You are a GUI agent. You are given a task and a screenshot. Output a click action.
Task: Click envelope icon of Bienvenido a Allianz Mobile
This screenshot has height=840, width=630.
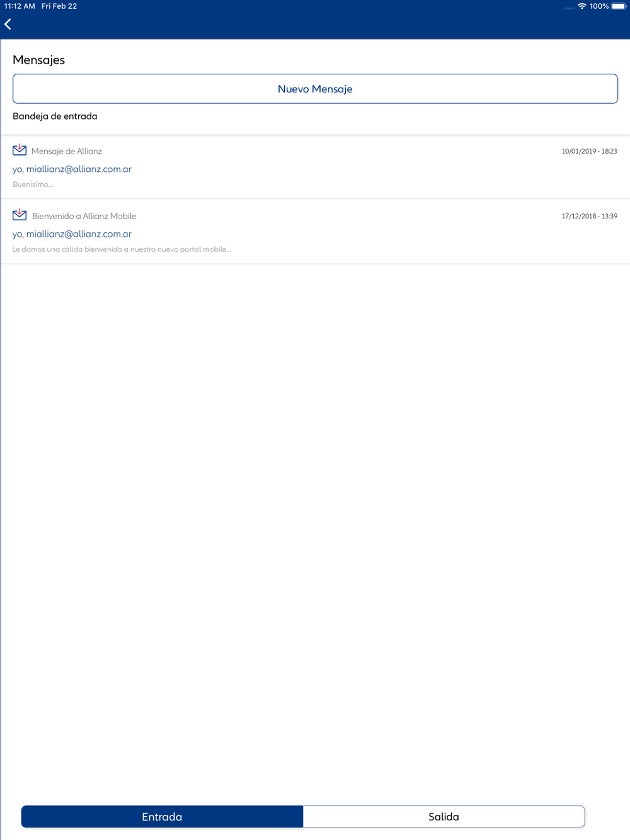(20, 214)
